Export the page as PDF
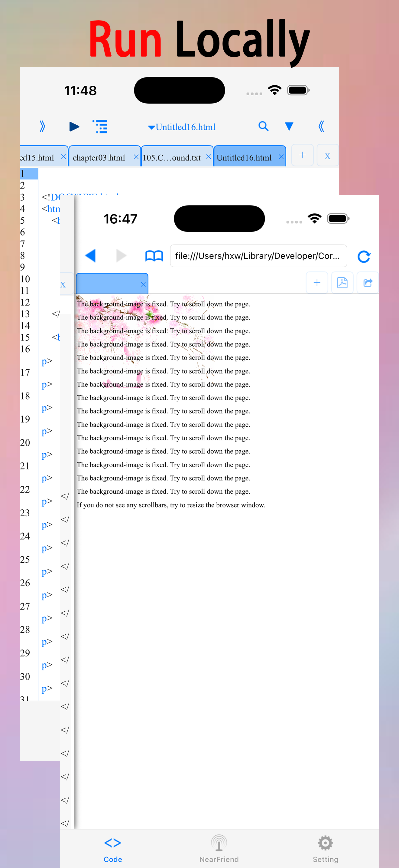The width and height of the screenshot is (399, 868). pos(342,282)
